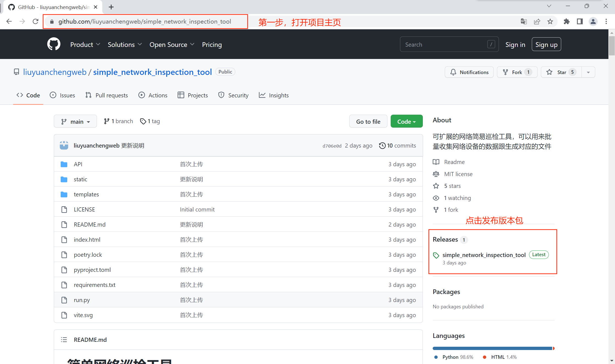Click the Python language progress bar
Viewport: 615px width, 364px height.
[x=491, y=347]
